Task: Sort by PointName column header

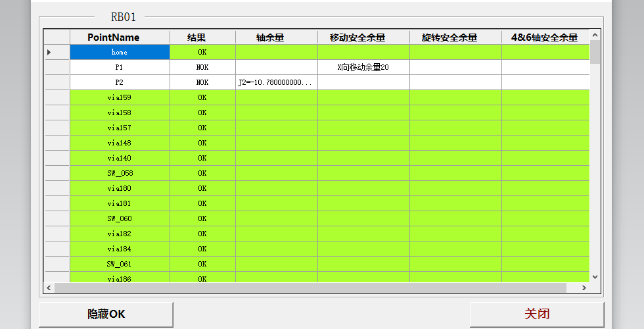Action: (x=113, y=38)
